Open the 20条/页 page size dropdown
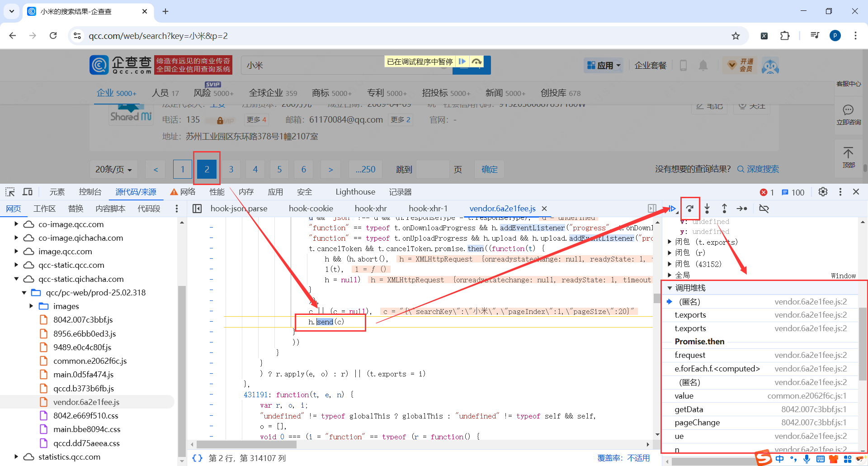This screenshot has height=466, width=868. coord(113,169)
